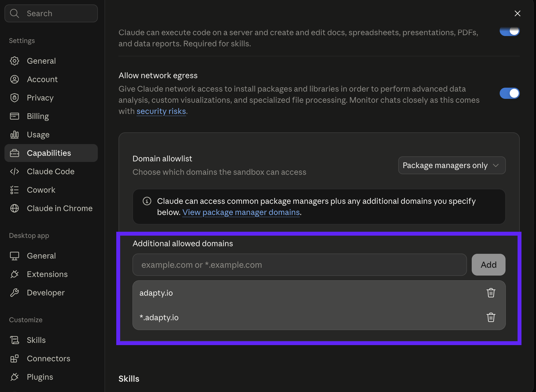Click the Plugins plug icon
Screen dimensions: 536x392
(x=15, y=377)
